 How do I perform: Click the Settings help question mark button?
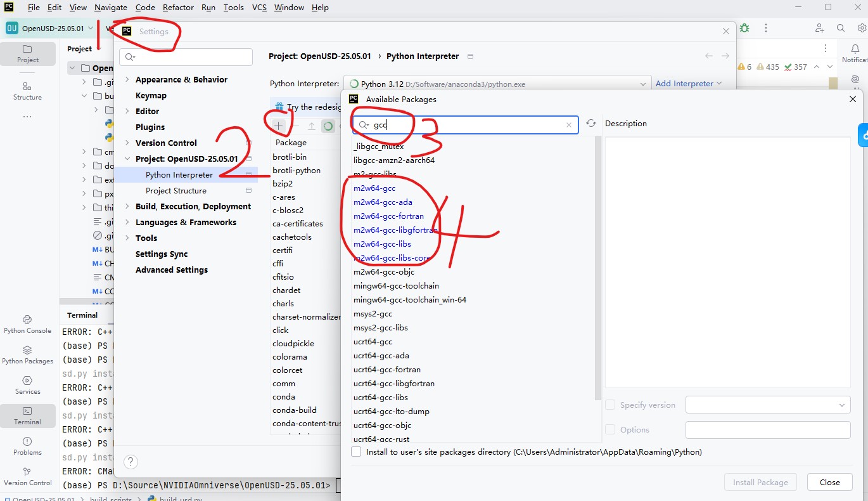pyautogui.click(x=131, y=462)
